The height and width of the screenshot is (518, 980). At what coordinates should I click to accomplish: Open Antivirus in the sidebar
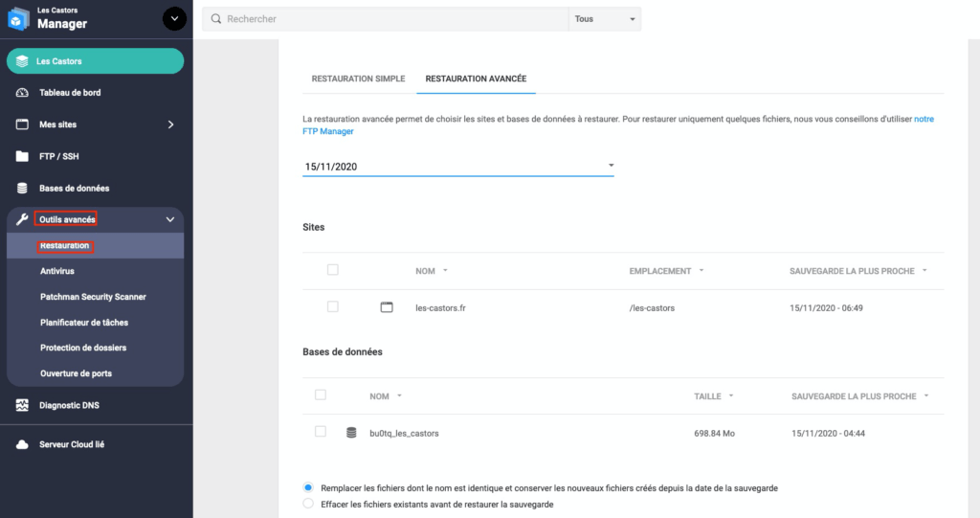click(57, 271)
